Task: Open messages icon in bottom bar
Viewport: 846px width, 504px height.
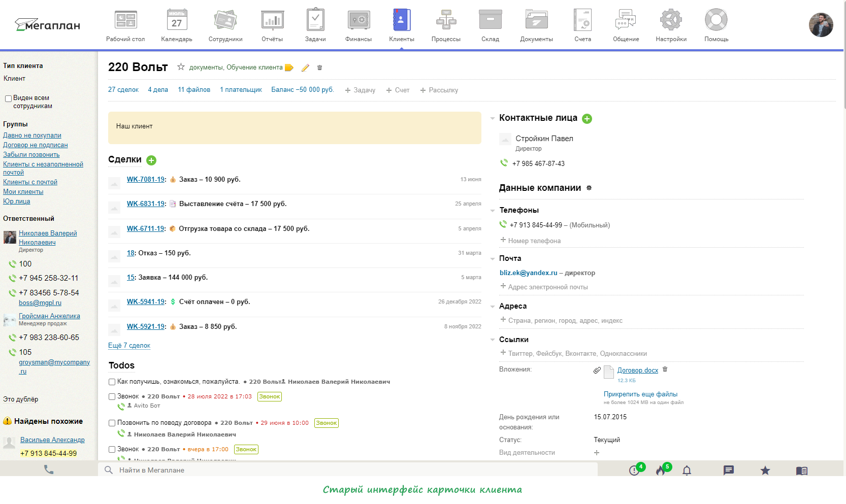Action: [729, 471]
